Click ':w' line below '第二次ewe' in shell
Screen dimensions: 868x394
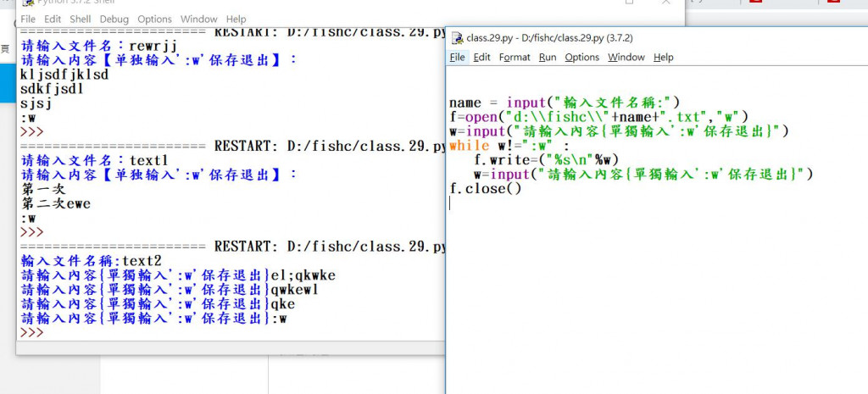click(x=28, y=218)
